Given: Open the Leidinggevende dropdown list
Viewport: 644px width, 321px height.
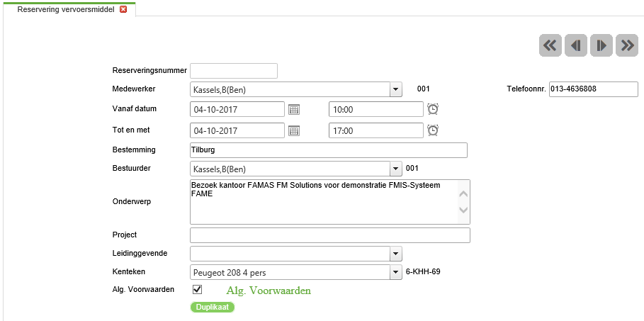Looking at the screenshot, I should coord(395,254).
